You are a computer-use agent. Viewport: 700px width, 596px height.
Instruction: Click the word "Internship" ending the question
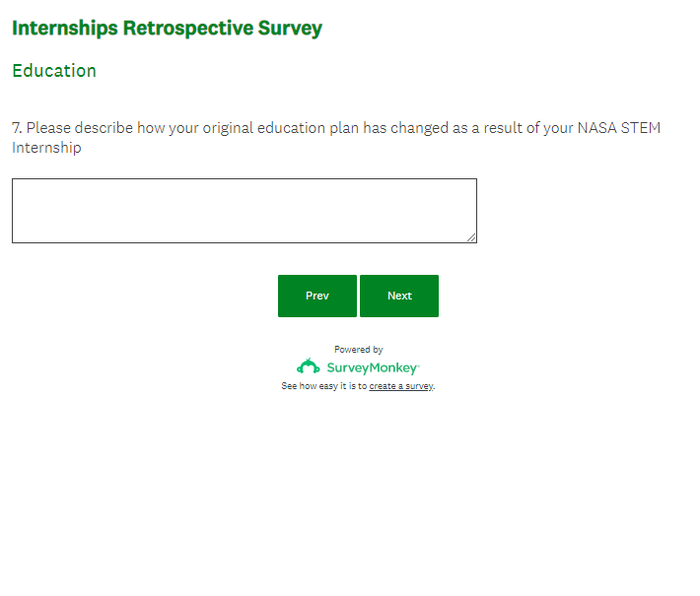(46, 148)
